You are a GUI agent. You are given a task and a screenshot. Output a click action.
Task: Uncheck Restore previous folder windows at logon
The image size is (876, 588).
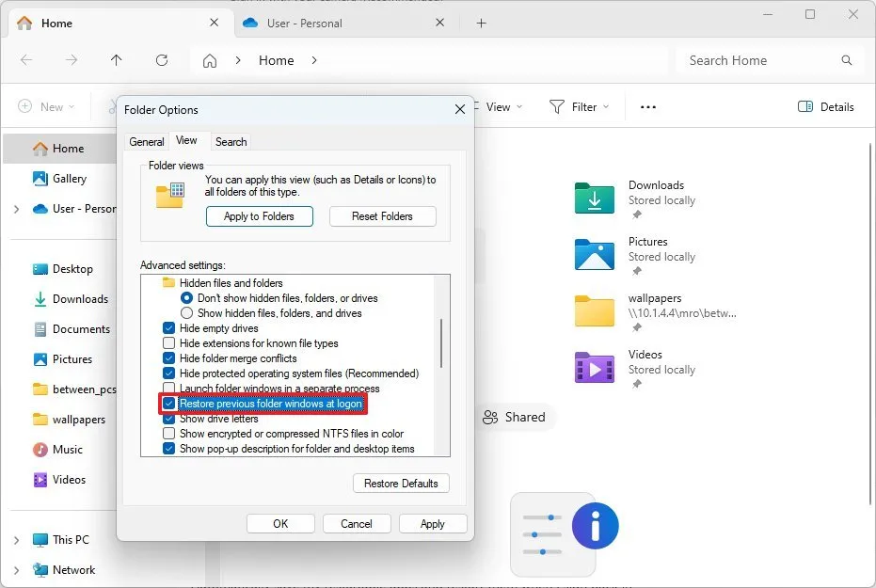168,404
